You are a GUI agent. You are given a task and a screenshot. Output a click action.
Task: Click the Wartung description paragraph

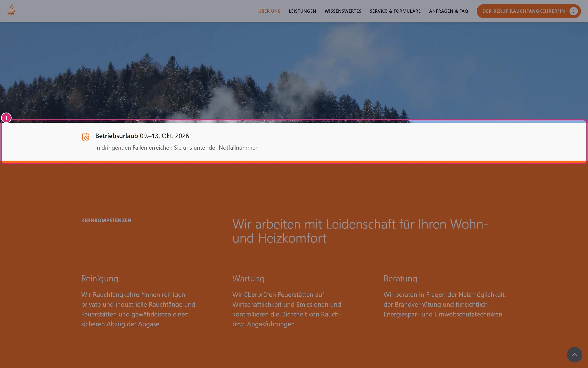[x=287, y=309]
